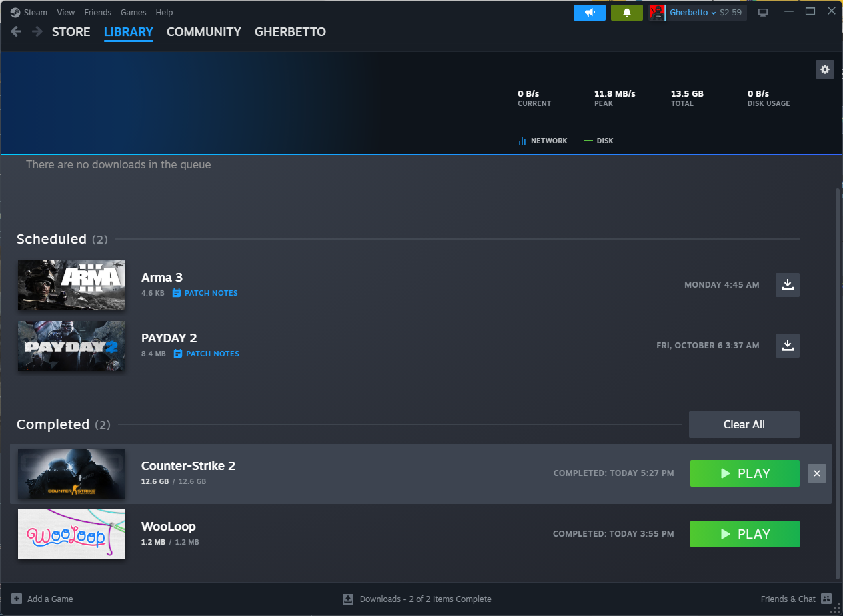Click the MONDAY 4:45 AM schedule time
843x616 pixels.
click(722, 285)
